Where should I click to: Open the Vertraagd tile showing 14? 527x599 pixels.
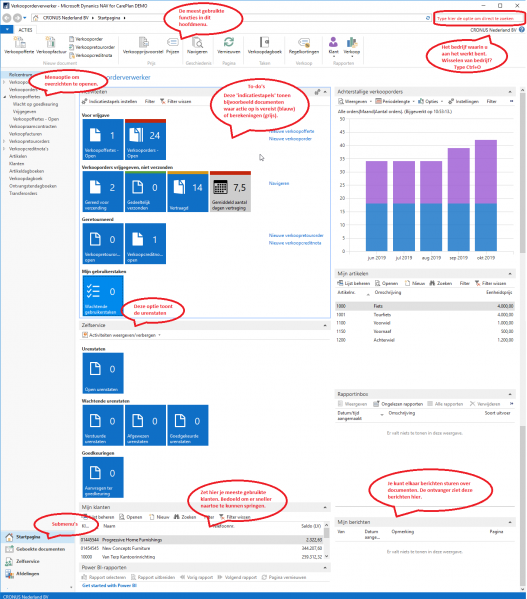(x=188, y=191)
